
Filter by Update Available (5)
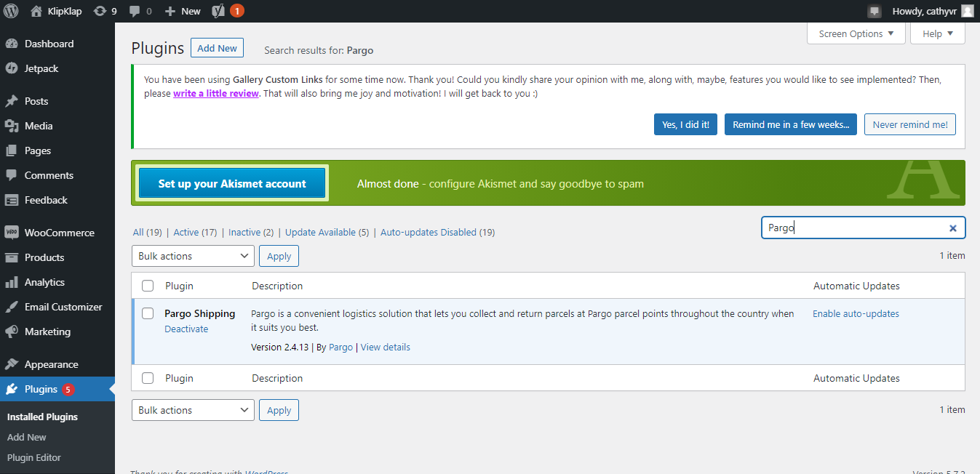pos(327,232)
